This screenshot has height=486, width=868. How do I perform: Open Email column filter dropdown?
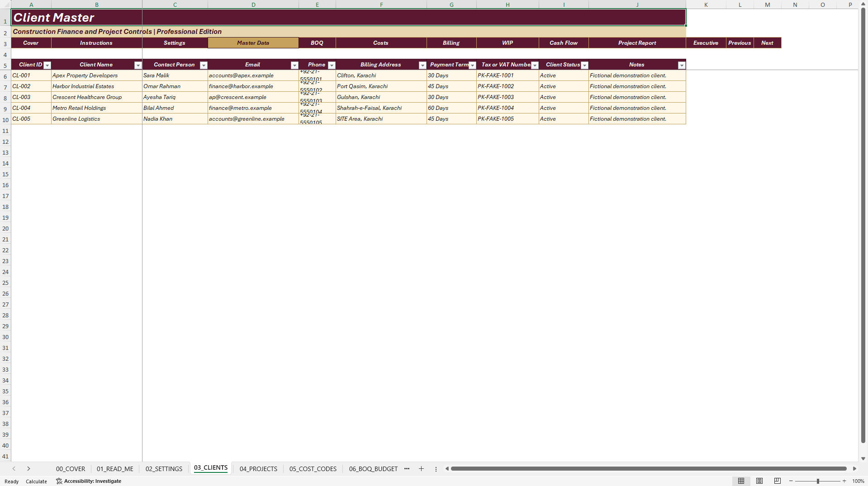coord(294,65)
